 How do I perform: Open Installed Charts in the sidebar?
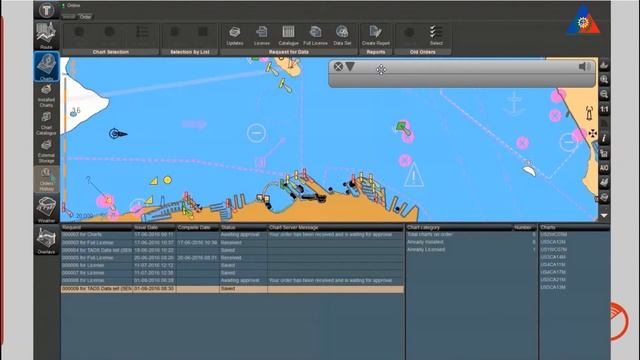[x=46, y=96]
